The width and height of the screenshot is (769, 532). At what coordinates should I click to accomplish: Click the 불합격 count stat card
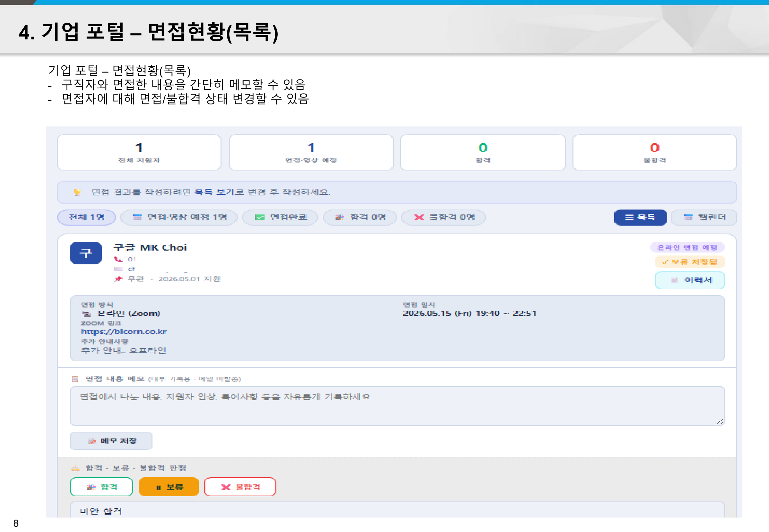655,153
